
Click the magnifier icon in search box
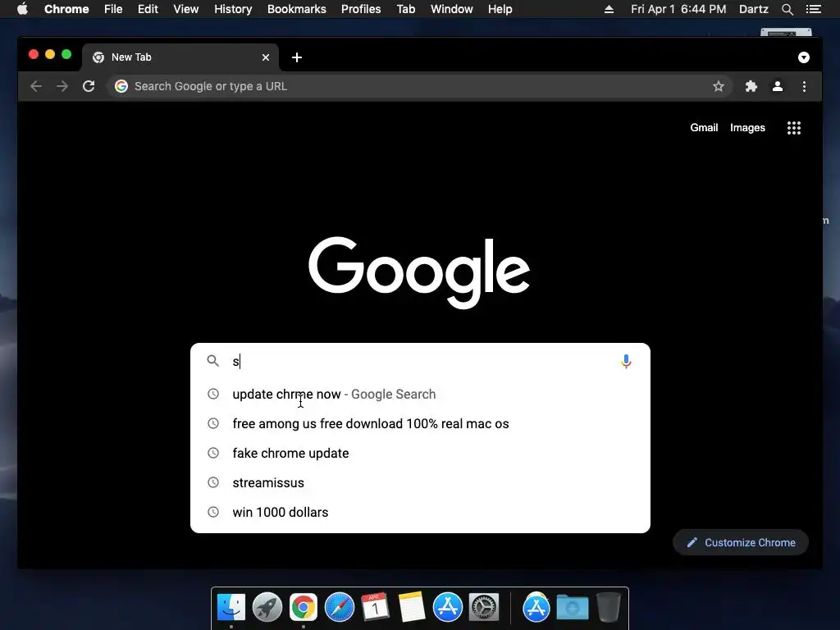[213, 361]
